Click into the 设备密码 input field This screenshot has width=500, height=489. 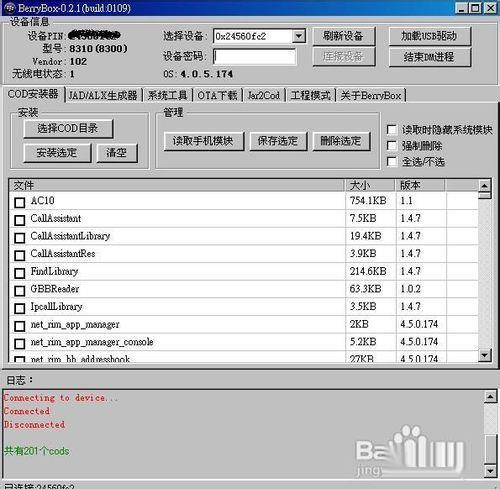(x=254, y=57)
